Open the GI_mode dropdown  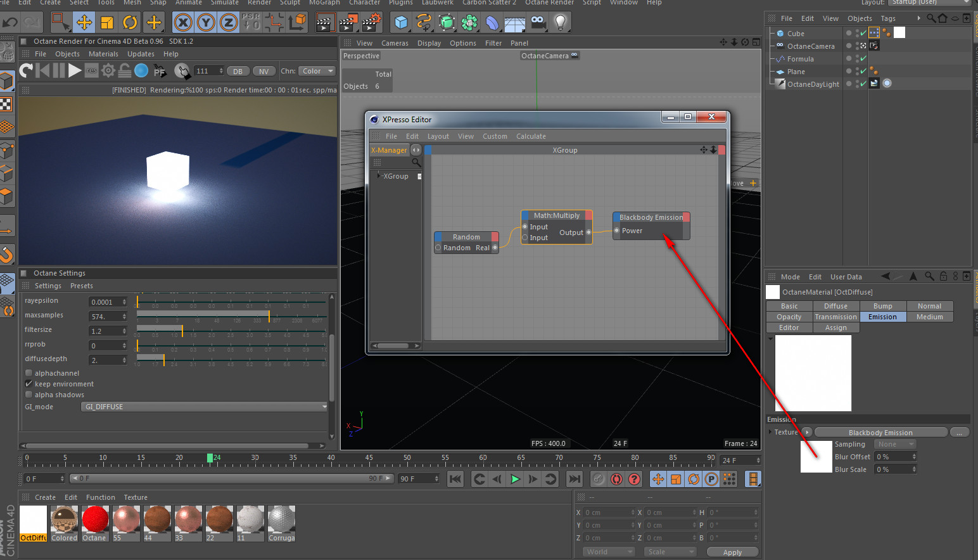[x=205, y=407]
